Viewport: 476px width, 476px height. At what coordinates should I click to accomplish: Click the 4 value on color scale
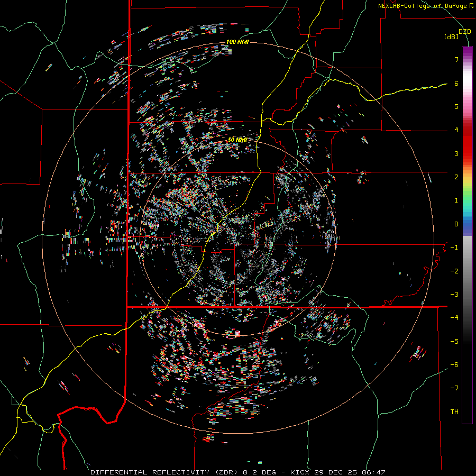pyautogui.click(x=456, y=130)
